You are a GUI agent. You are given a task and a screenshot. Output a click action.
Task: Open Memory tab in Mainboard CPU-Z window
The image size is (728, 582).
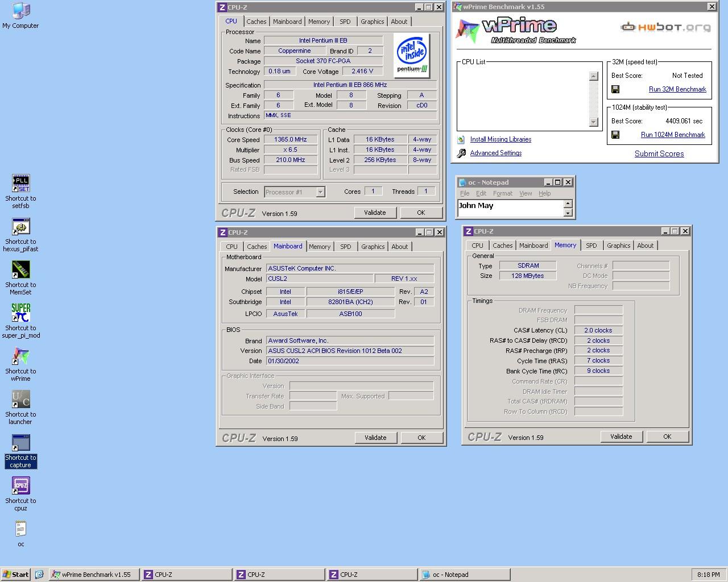tap(319, 247)
